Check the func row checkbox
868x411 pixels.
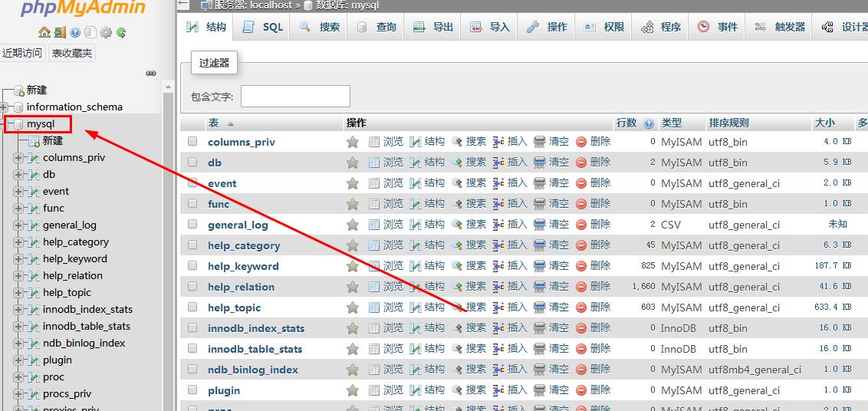[x=192, y=203]
